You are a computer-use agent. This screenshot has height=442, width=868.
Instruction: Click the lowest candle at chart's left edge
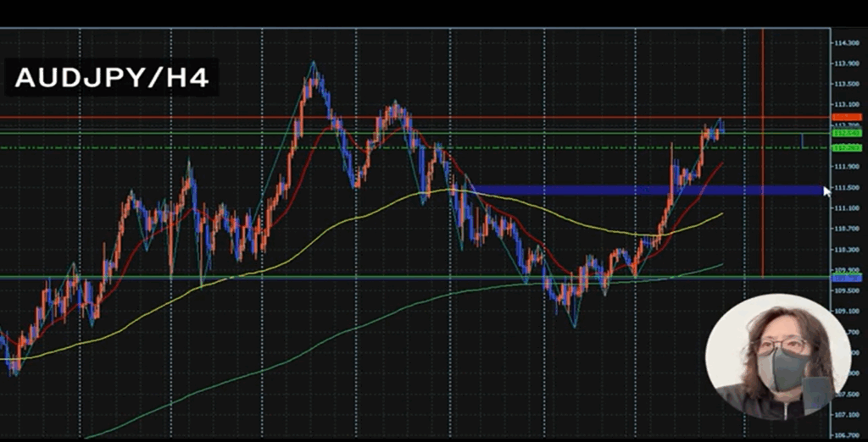tap(13, 367)
